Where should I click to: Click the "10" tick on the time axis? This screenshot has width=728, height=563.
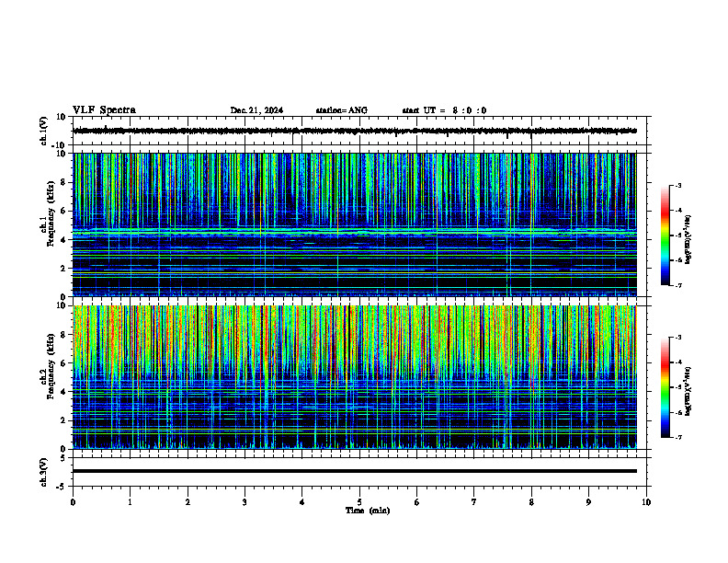(646, 502)
